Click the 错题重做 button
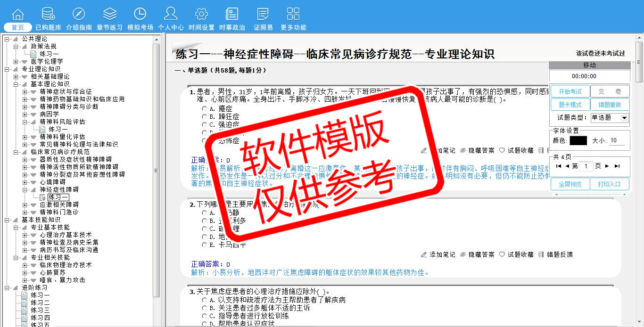644x327 pixels. coord(610,105)
